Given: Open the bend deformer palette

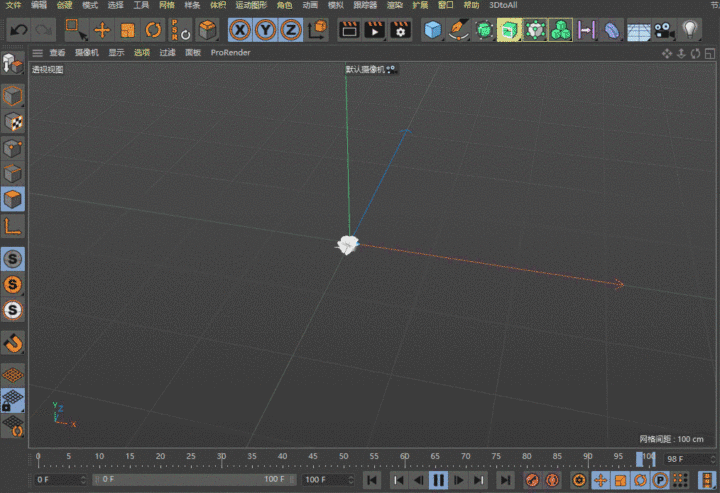Looking at the screenshot, I should pyautogui.click(x=612, y=30).
